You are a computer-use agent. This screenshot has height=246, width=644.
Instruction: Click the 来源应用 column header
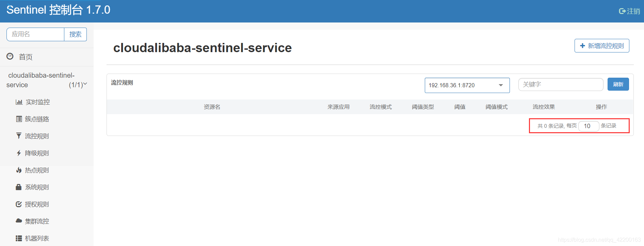(x=338, y=107)
